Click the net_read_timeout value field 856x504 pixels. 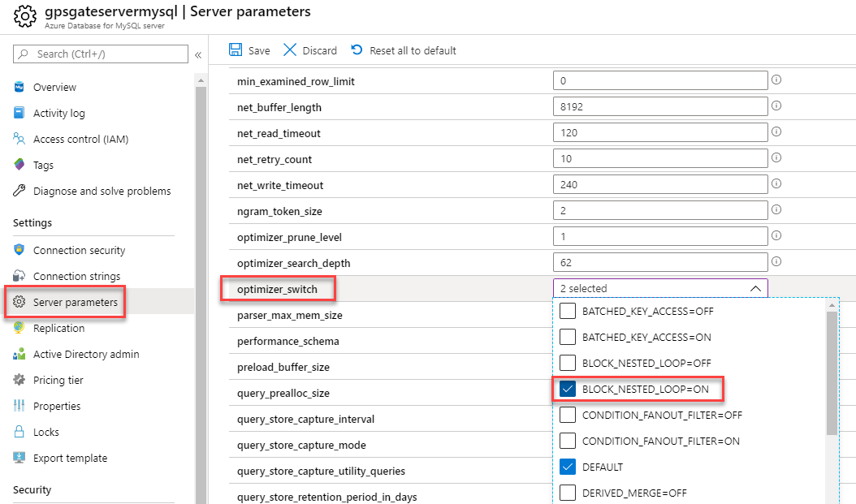[x=660, y=132]
